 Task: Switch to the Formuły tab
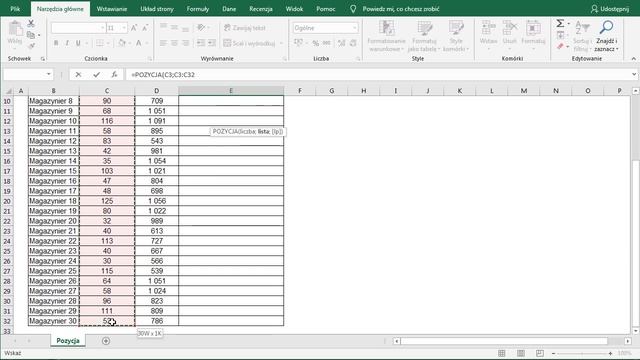pyautogui.click(x=198, y=9)
